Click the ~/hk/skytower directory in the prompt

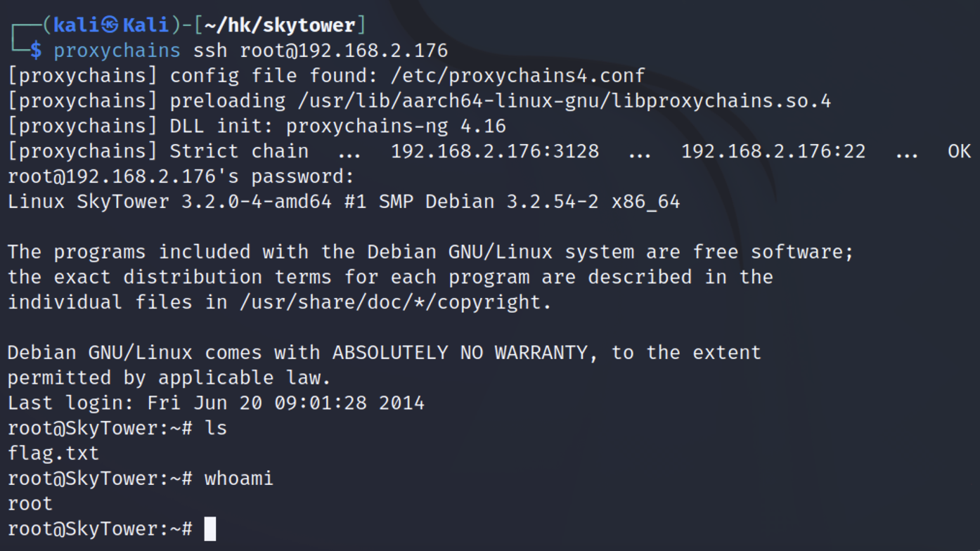click(280, 25)
